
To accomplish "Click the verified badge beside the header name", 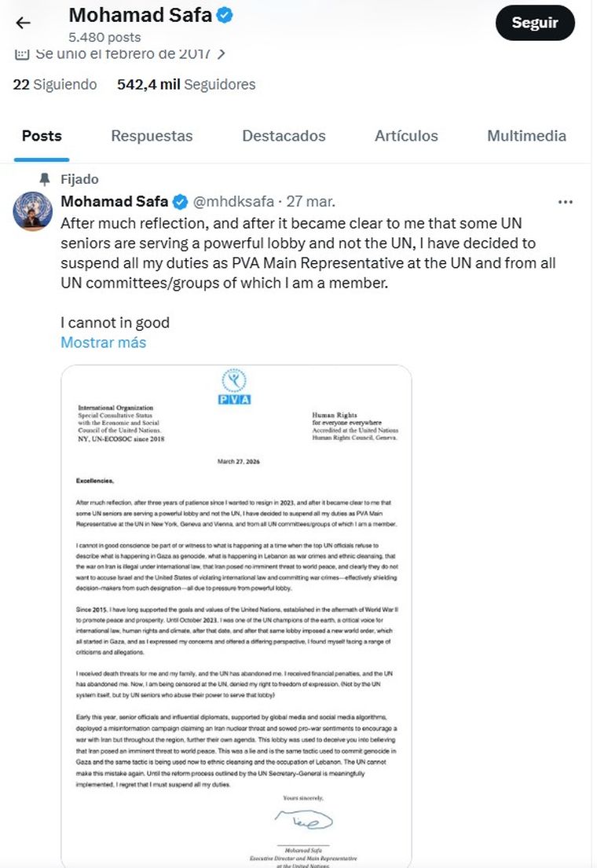I will 224,15.
